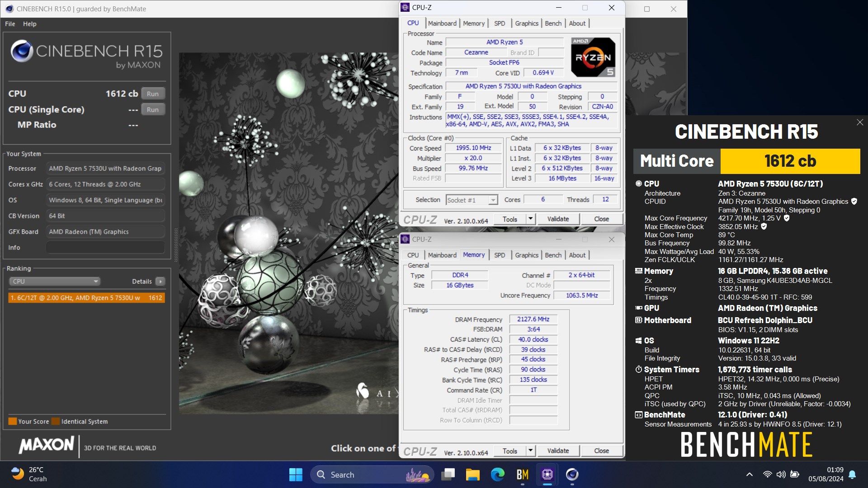
Task: Open Microsoft Edge from taskbar
Action: (498, 474)
